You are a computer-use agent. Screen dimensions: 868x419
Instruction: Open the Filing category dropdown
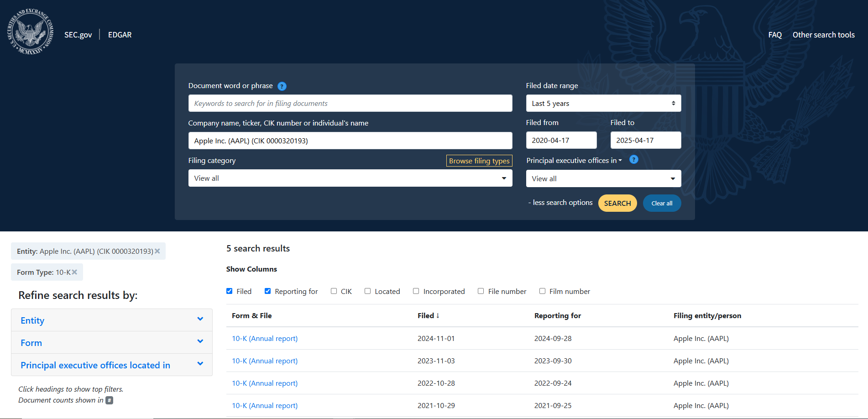point(350,178)
